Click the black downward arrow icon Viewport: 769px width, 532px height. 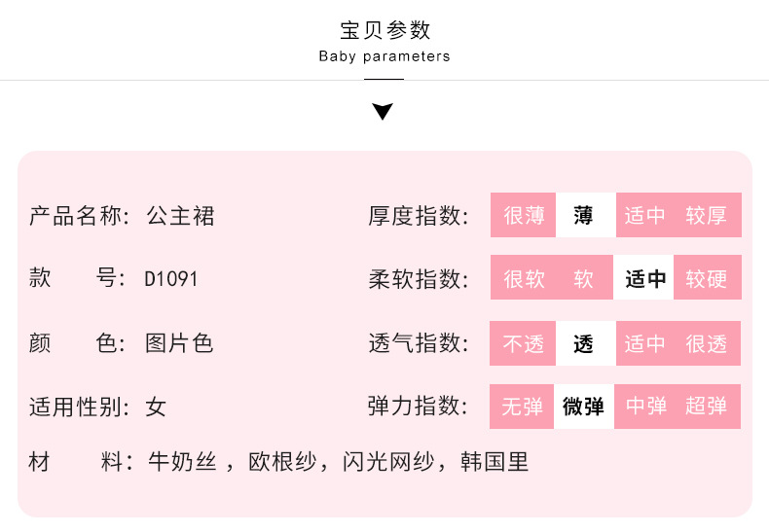(x=384, y=111)
